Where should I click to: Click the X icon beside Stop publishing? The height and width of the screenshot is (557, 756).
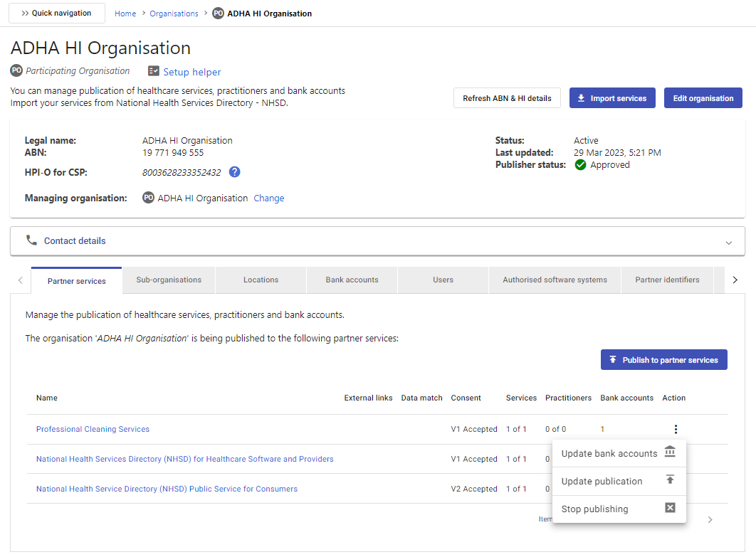pos(670,508)
